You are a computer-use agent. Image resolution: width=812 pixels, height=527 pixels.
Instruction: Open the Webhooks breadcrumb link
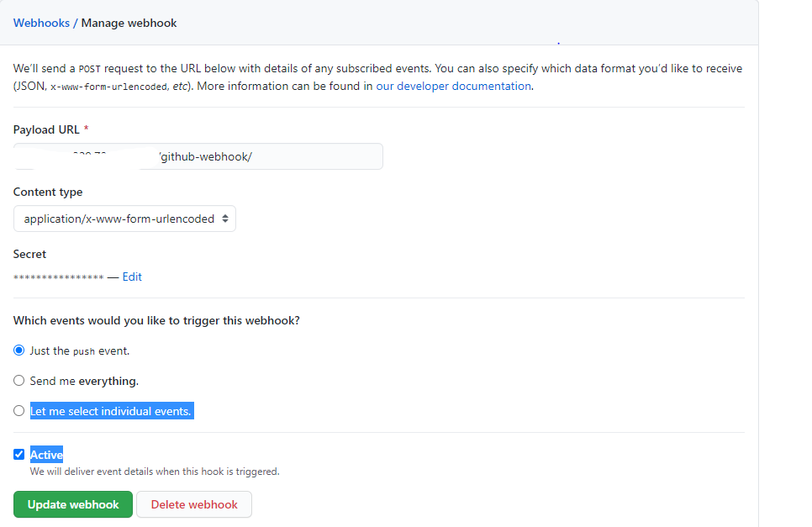[x=41, y=23]
